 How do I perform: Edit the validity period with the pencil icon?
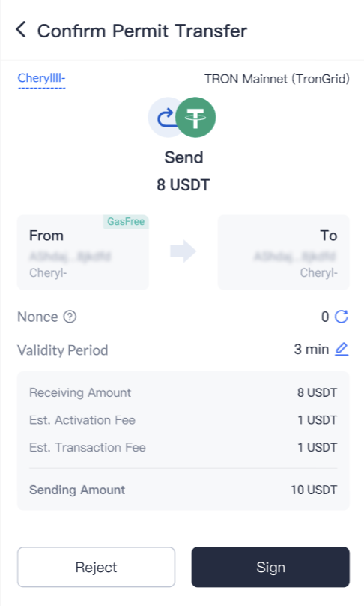[342, 349]
